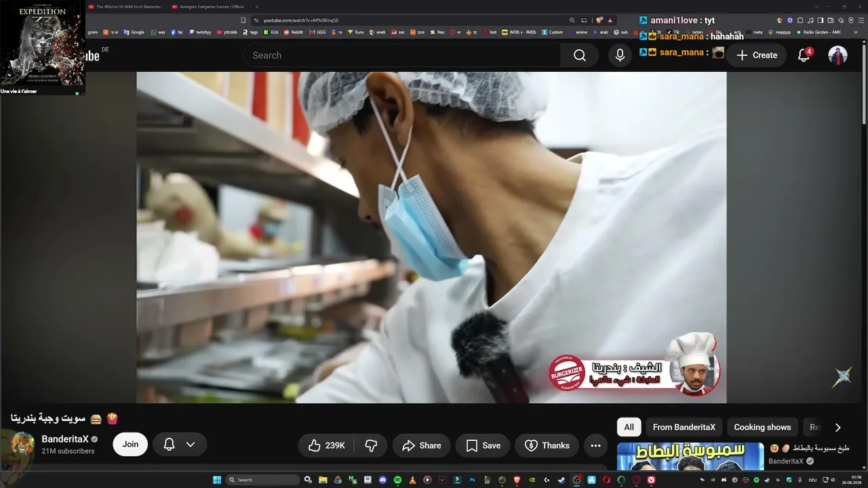Open Spotify from the taskbar
The width and height of the screenshot is (868, 488).
point(397,480)
